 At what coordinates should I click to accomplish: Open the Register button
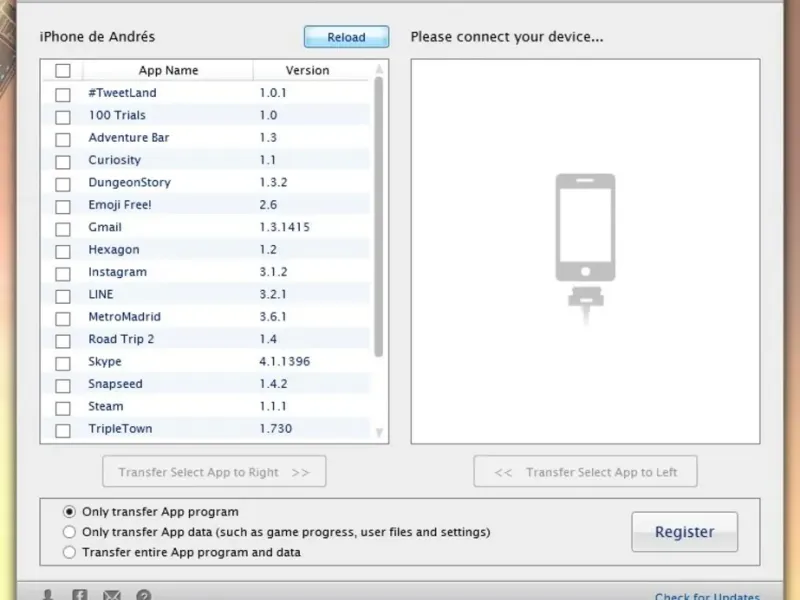(x=684, y=532)
